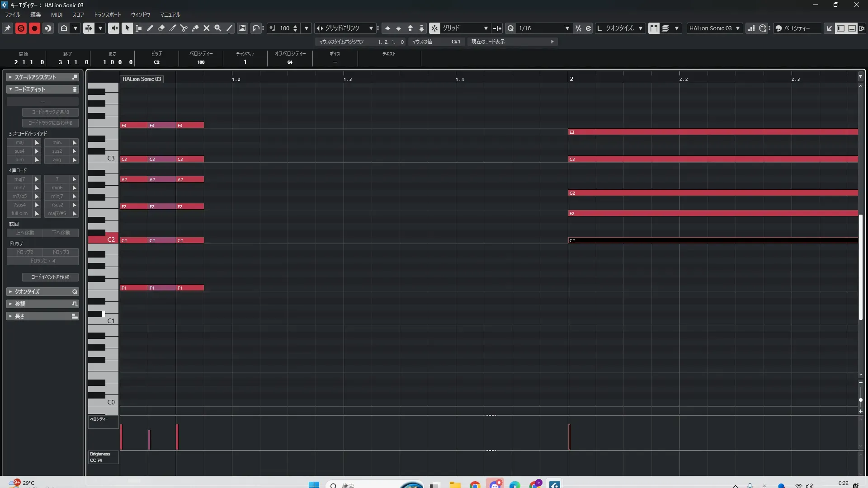
Task: Select the Mute (X) tool
Action: click(x=207, y=28)
